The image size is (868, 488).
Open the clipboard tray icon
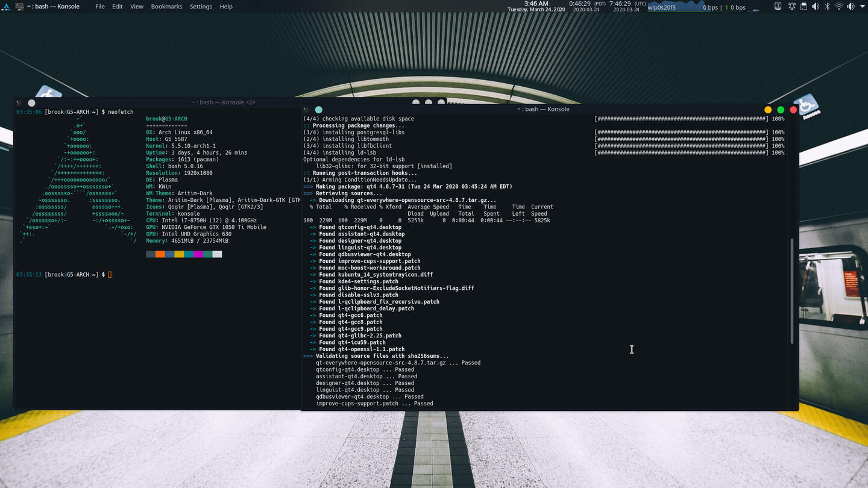click(x=804, y=7)
